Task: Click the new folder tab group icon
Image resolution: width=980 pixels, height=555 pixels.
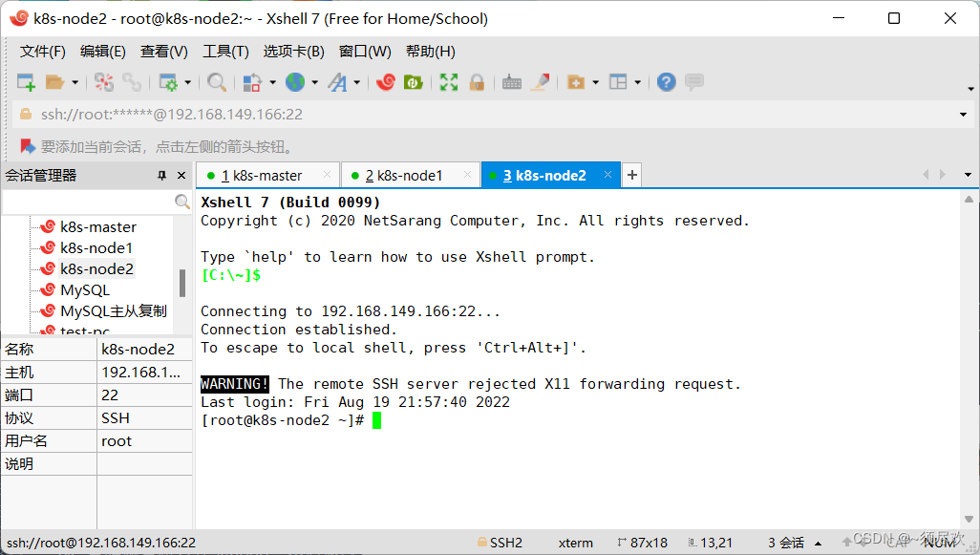Action: 576,82
